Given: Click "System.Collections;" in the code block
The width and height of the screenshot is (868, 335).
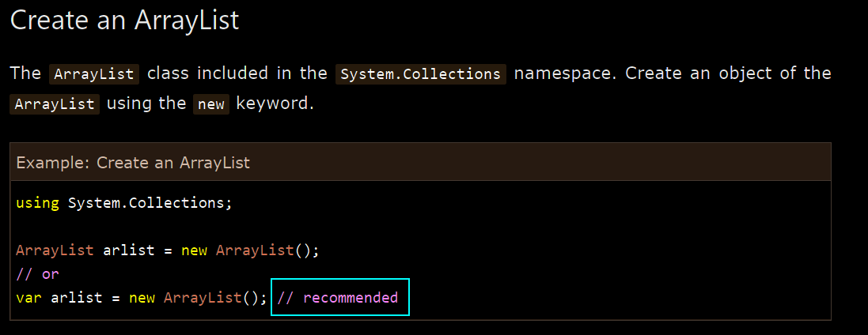Looking at the screenshot, I should pos(150,203).
